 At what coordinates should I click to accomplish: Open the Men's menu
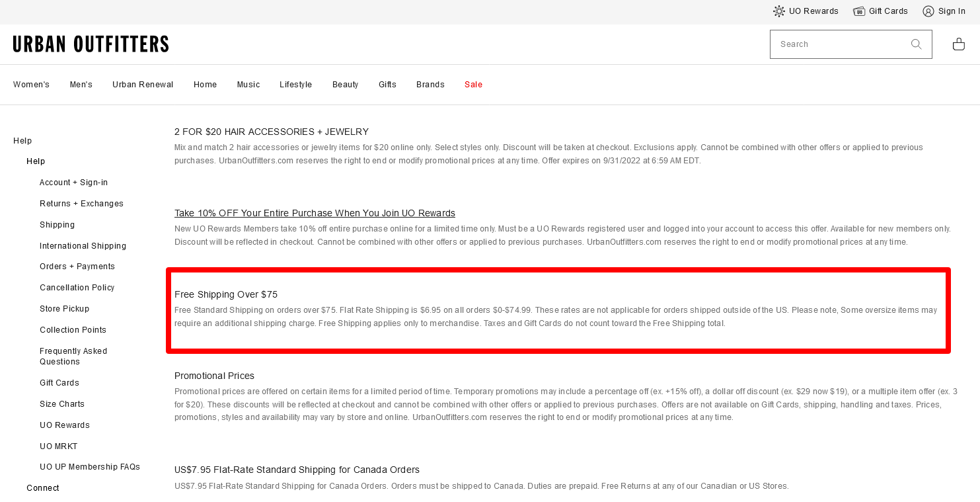pos(81,85)
